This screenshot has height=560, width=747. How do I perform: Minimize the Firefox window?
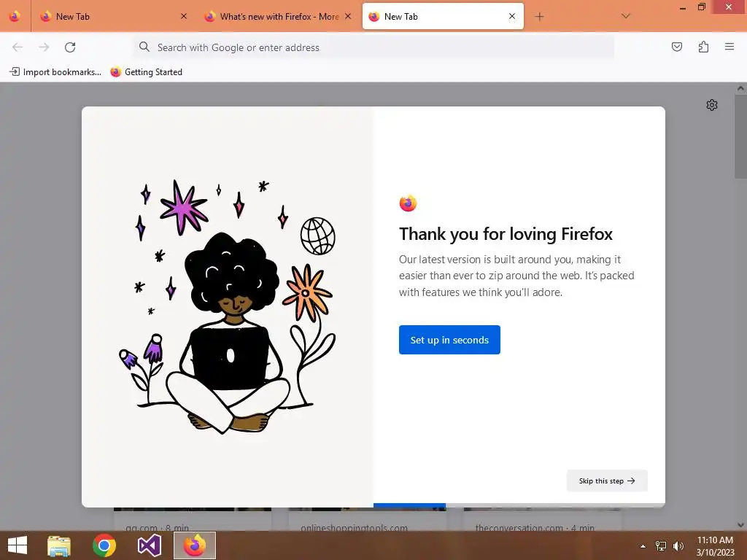point(683,7)
